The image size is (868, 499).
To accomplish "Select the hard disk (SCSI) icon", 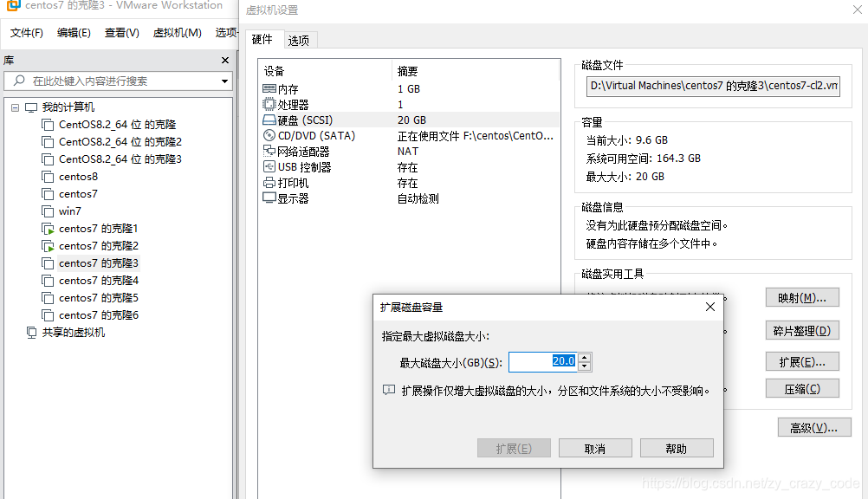I will pos(269,120).
